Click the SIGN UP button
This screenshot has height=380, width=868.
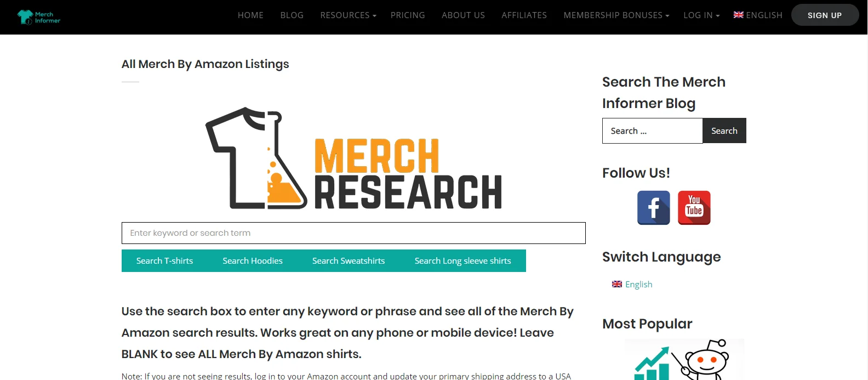(825, 15)
